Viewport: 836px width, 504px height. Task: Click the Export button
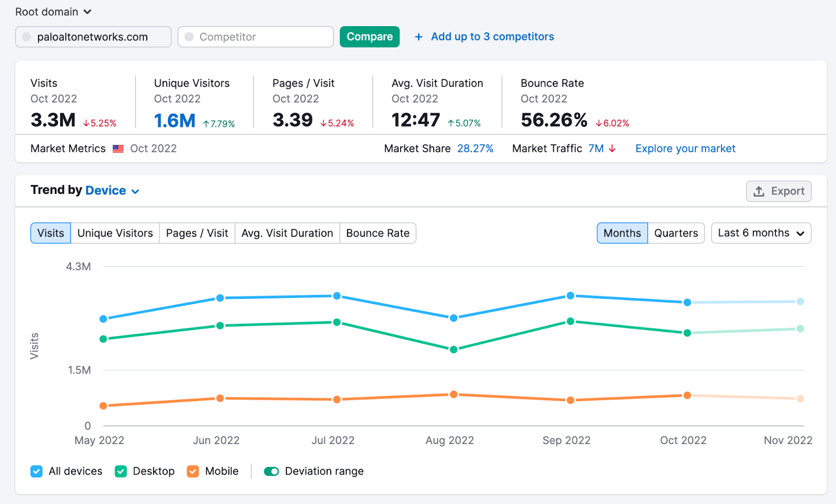click(779, 191)
